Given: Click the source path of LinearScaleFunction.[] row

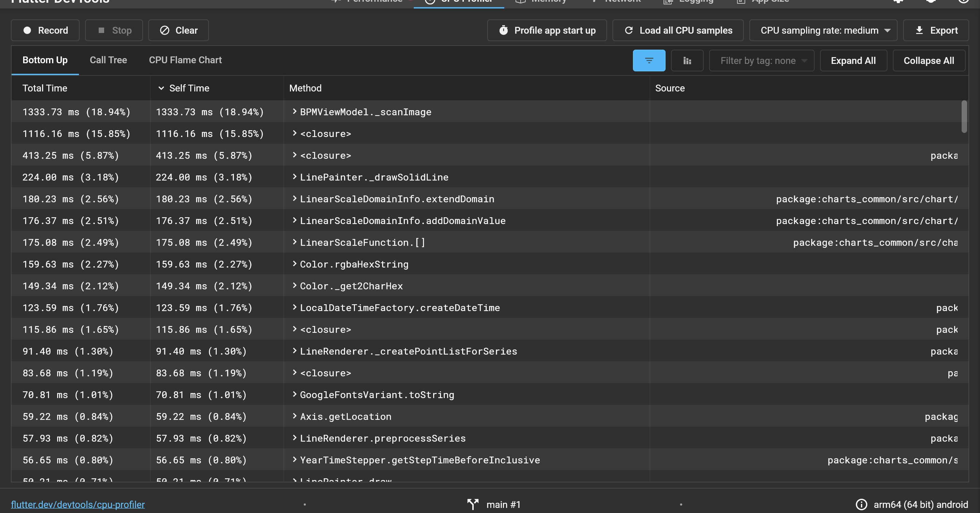Looking at the screenshot, I should pyautogui.click(x=876, y=242).
